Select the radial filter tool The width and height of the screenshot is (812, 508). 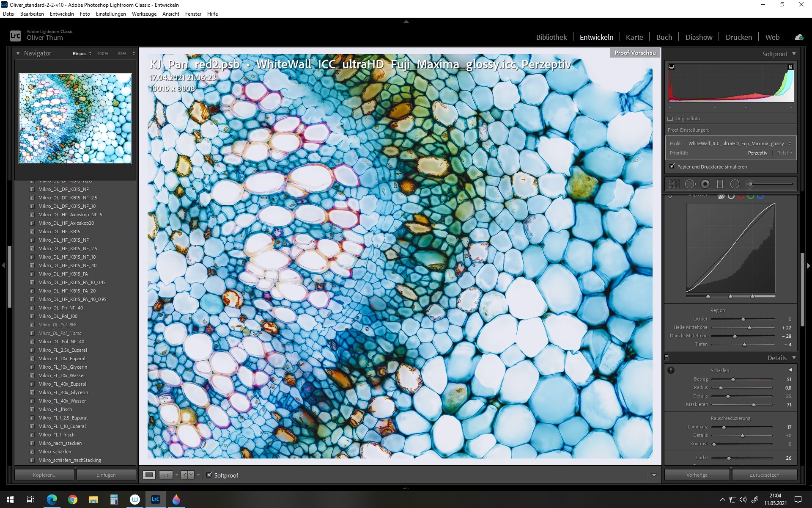click(735, 184)
